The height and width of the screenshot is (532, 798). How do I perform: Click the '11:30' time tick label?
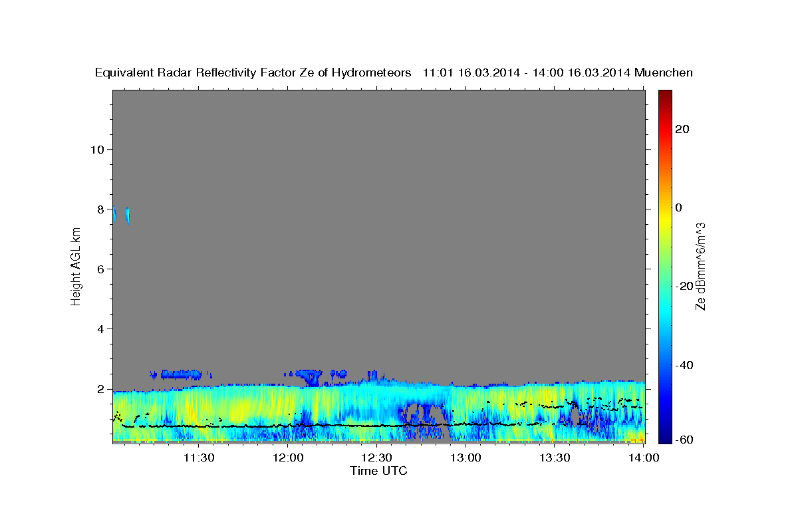coord(199,458)
